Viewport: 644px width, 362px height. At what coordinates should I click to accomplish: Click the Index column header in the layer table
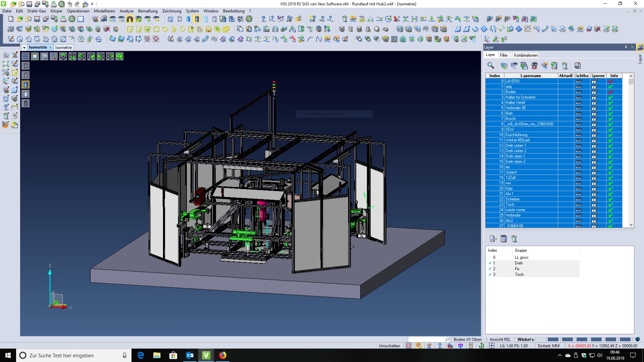pos(495,76)
